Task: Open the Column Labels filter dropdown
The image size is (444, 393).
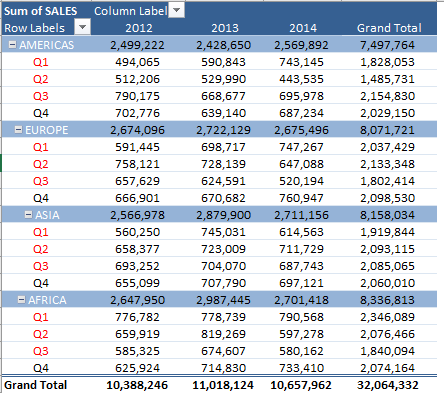Action: [176, 10]
